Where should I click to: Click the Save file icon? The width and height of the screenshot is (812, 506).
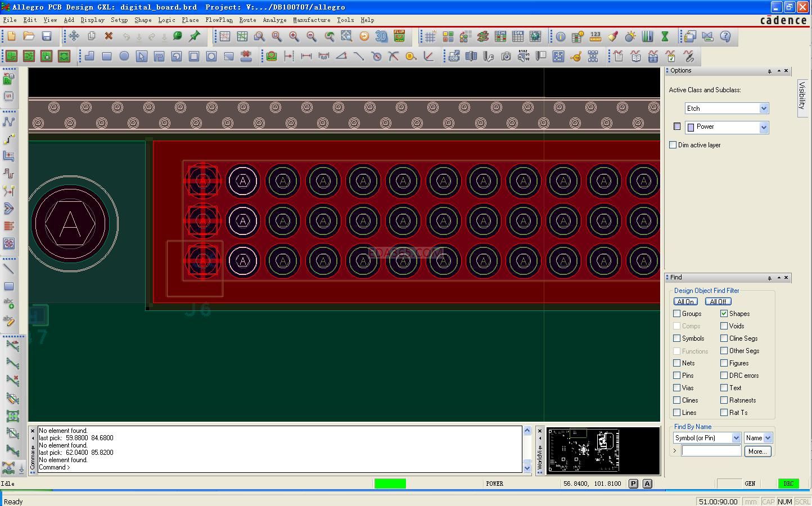47,37
